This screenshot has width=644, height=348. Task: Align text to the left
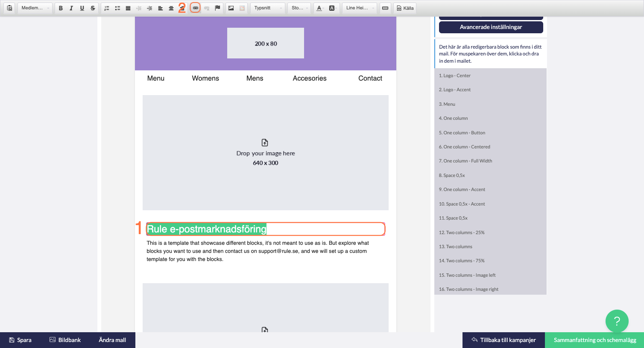[x=161, y=8]
